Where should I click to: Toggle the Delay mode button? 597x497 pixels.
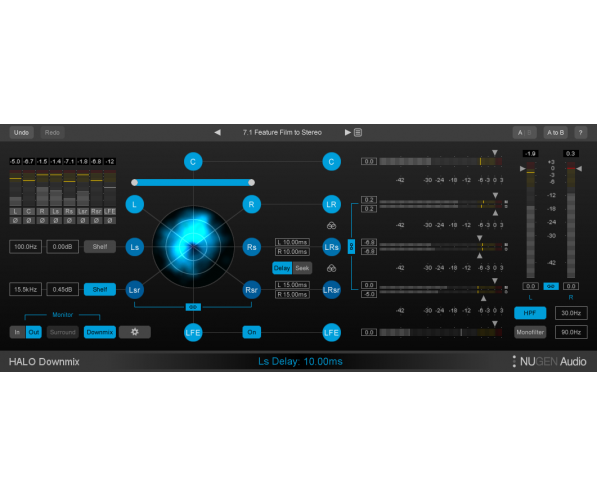[x=282, y=268]
